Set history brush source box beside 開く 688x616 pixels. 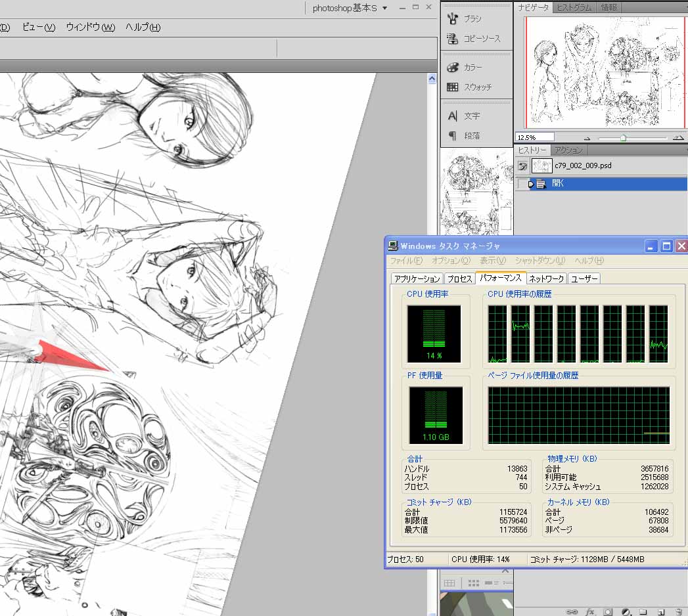(521, 184)
